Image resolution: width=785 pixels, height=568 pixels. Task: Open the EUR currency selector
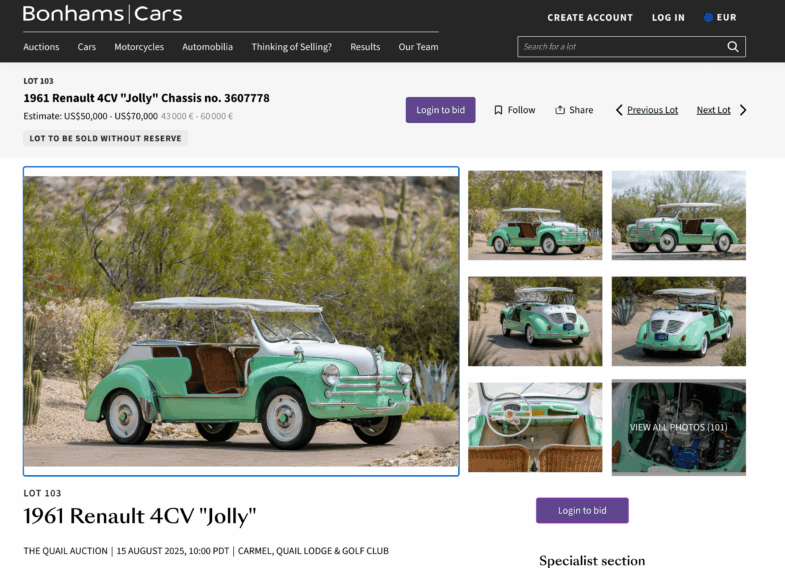pos(720,18)
